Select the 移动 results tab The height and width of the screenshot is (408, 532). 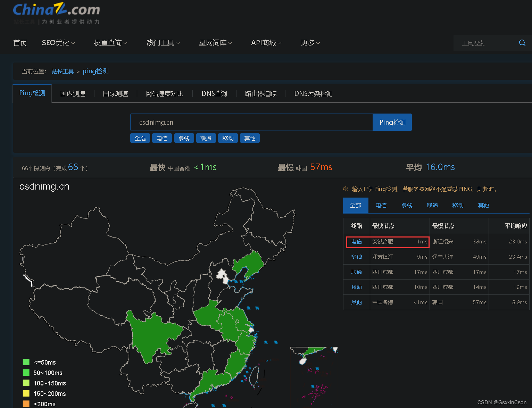click(x=458, y=205)
